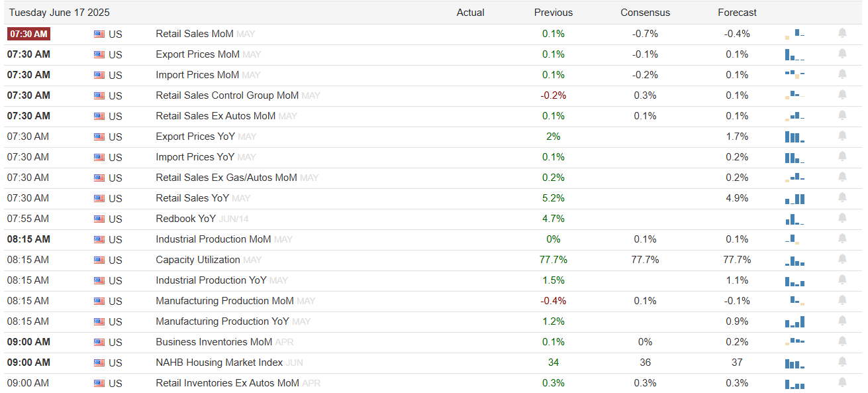Click the alert bell for Retail Sales MoM
Screen dimensions: 868x393
pyautogui.click(x=842, y=33)
